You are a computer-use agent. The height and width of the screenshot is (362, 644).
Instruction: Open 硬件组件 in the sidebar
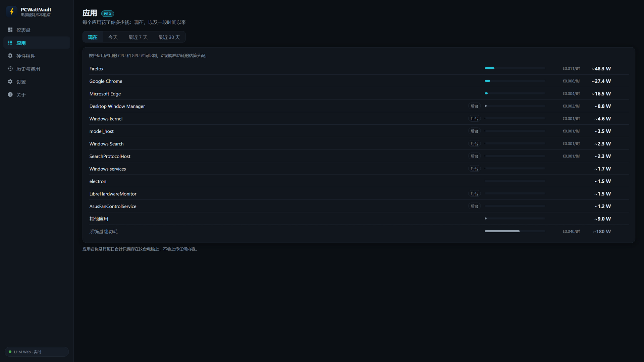coord(37,56)
